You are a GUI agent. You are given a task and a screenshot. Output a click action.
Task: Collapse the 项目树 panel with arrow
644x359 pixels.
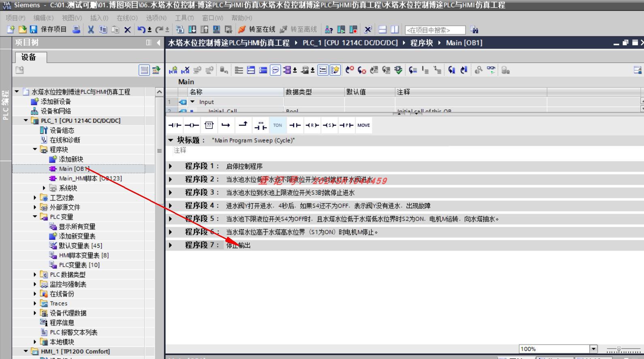click(x=158, y=42)
